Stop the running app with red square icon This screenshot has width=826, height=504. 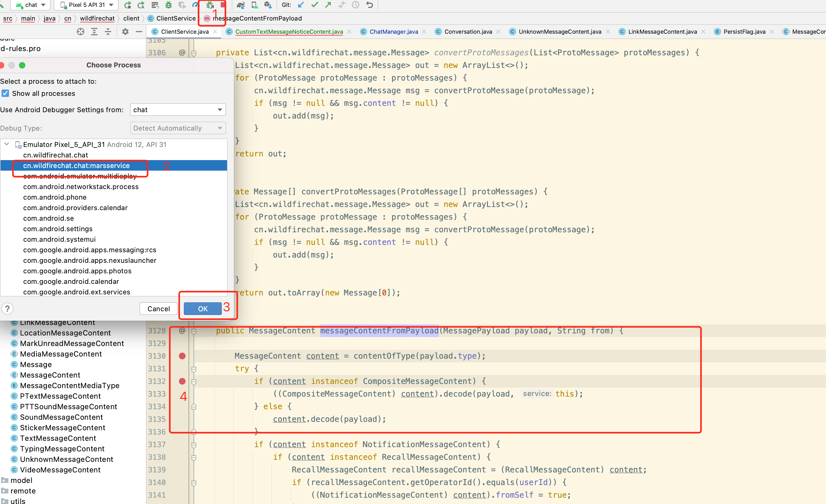[223, 5]
